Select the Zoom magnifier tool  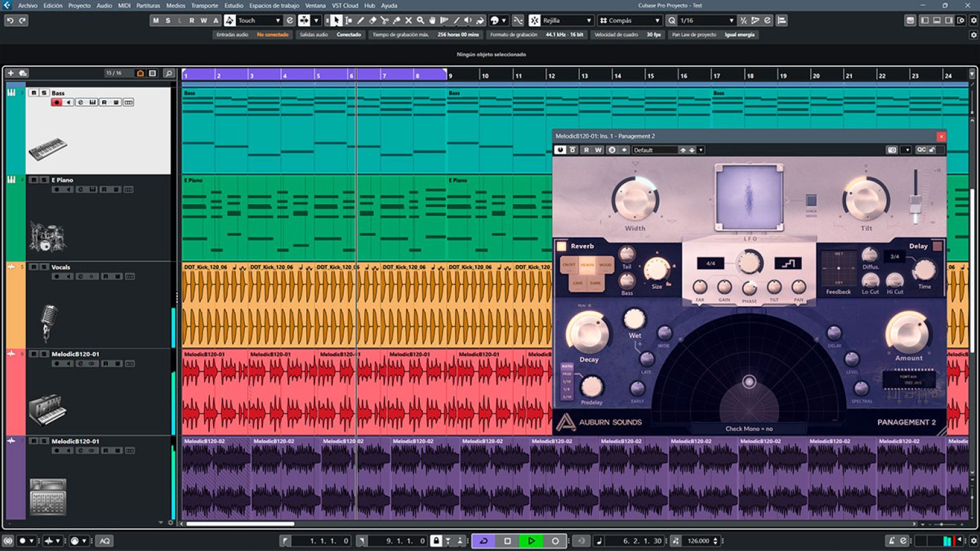[x=420, y=20]
